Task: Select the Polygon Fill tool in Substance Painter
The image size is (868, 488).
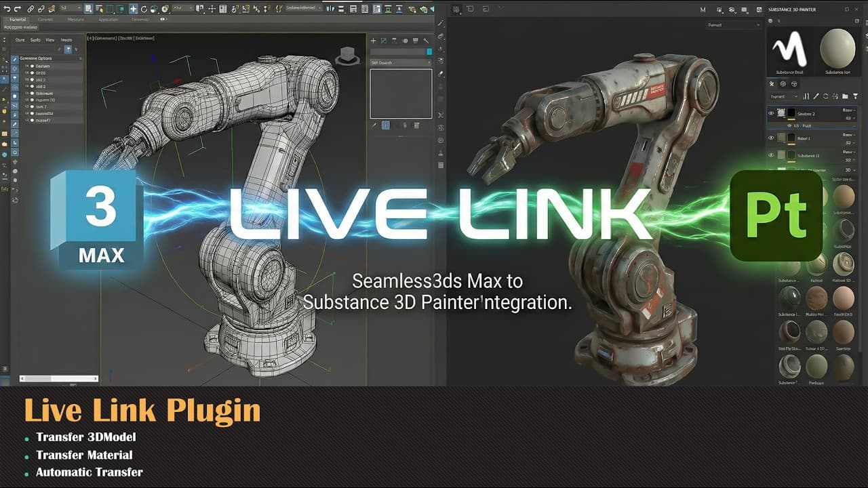Action: pyautogui.click(x=441, y=61)
